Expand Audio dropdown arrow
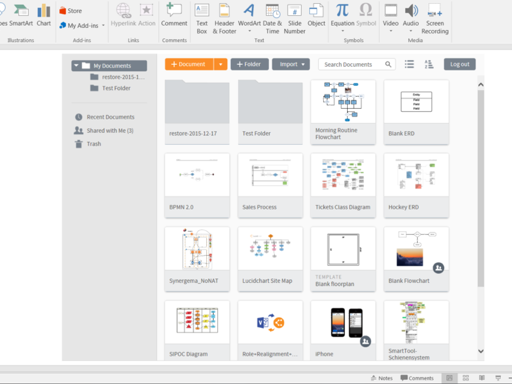512x384 pixels. (x=411, y=31)
